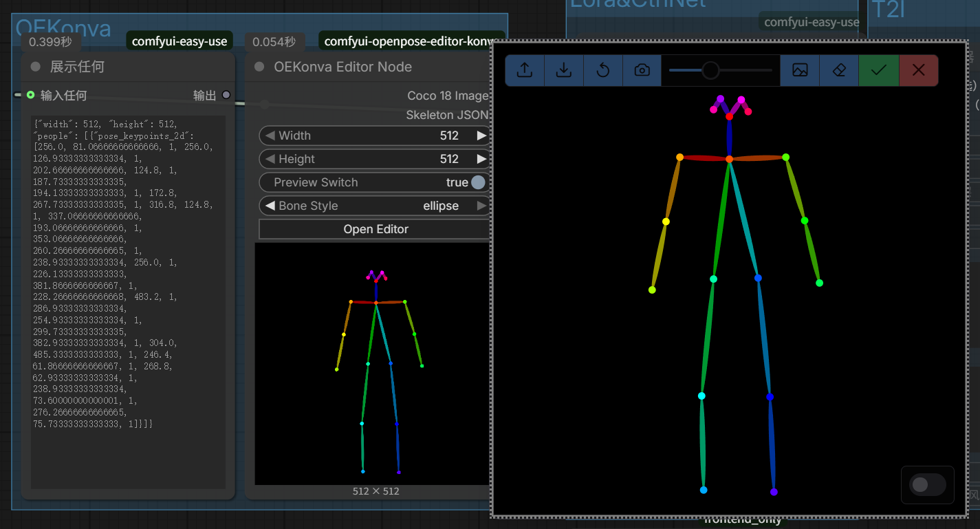Select the orange neck keypoint in editor

[729, 159]
